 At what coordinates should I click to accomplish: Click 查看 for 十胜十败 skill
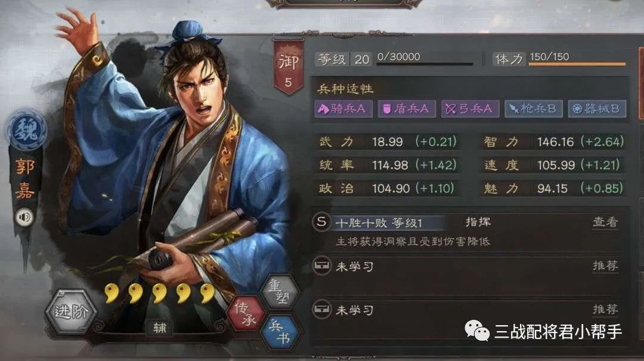[x=605, y=222]
